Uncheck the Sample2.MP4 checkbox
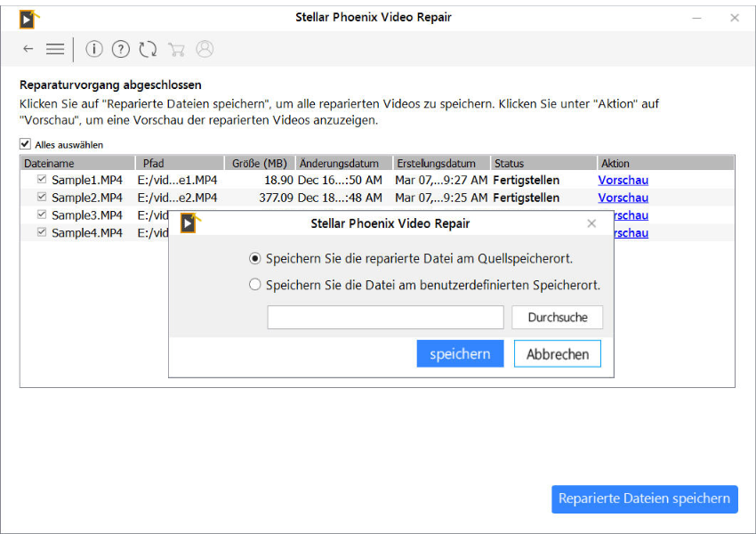The image size is (756, 534). [42, 197]
